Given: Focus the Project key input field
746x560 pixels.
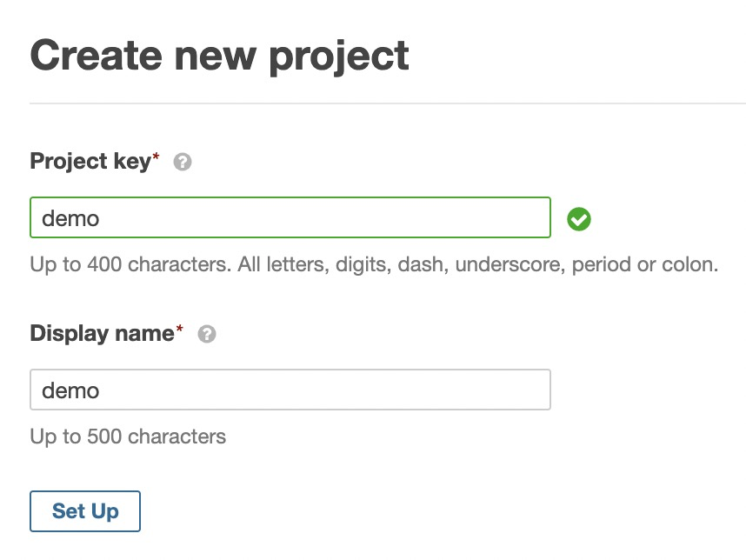Looking at the screenshot, I should (290, 217).
